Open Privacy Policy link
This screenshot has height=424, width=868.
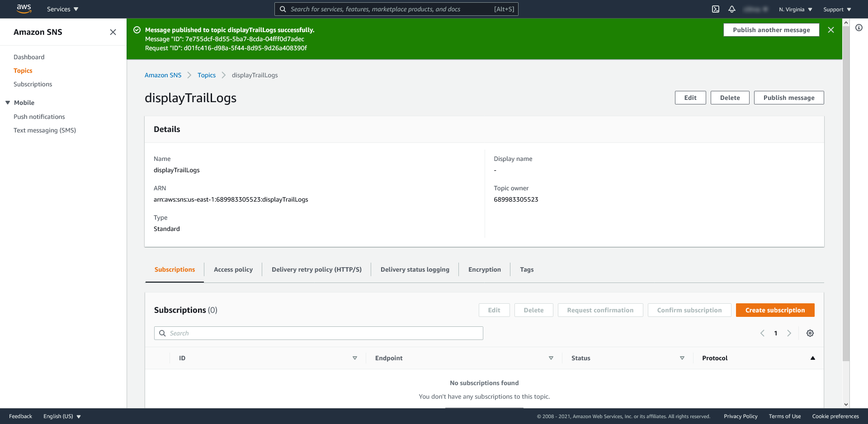click(x=741, y=416)
